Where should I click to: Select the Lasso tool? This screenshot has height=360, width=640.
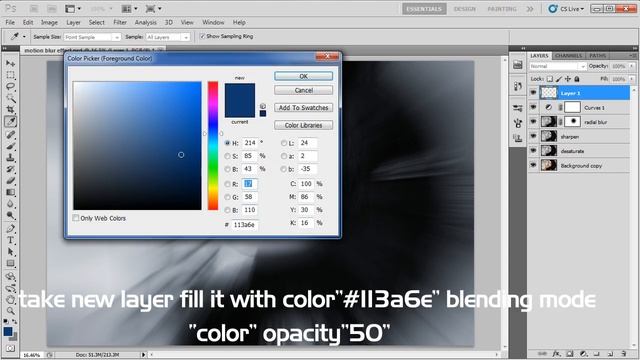[11, 86]
